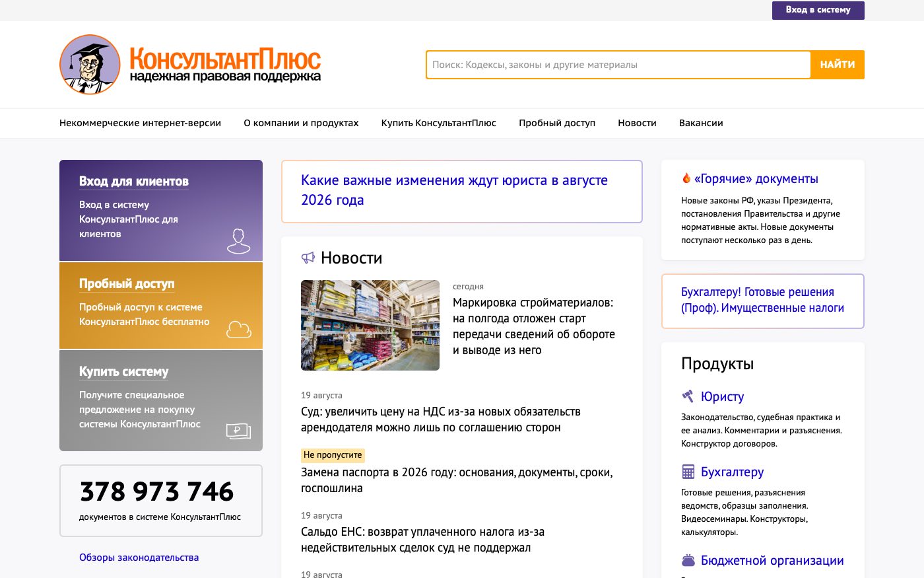Open О компании и продуктах menu
This screenshot has height=578, width=924.
301,123
